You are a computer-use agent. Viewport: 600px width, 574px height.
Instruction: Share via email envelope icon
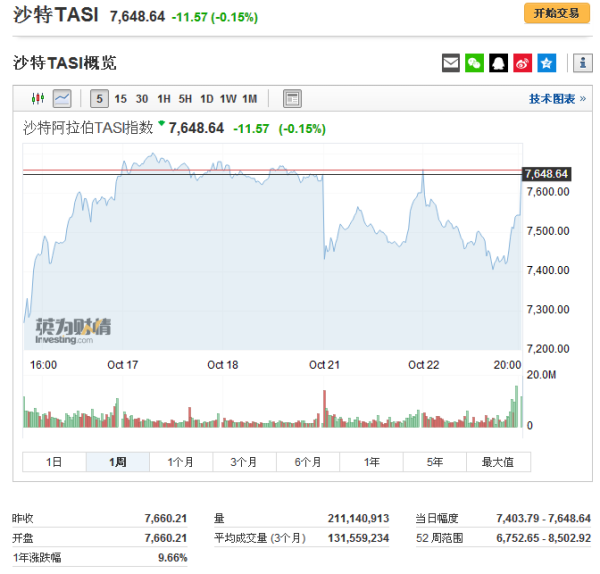click(451, 63)
